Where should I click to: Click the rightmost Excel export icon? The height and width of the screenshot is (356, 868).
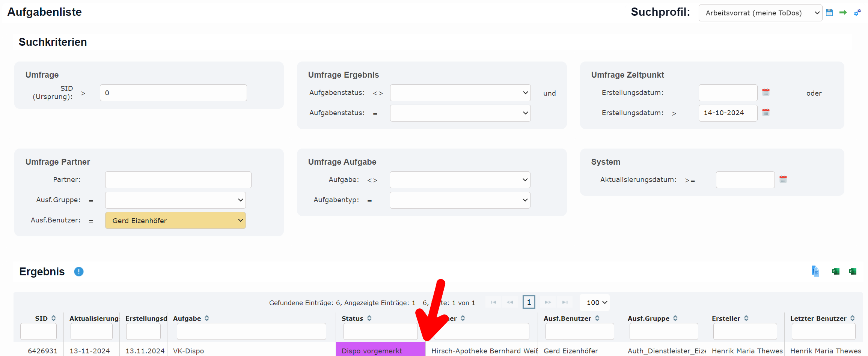click(x=853, y=271)
